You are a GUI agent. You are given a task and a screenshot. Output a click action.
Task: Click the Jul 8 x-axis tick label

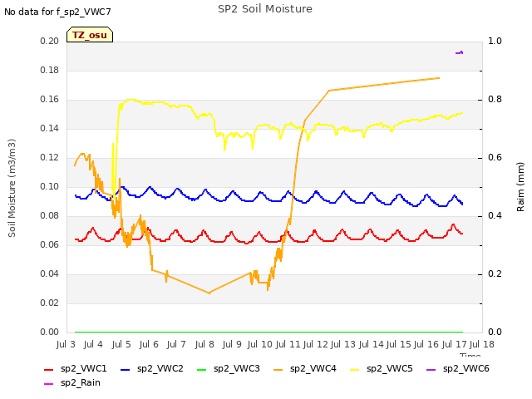[x=204, y=344]
